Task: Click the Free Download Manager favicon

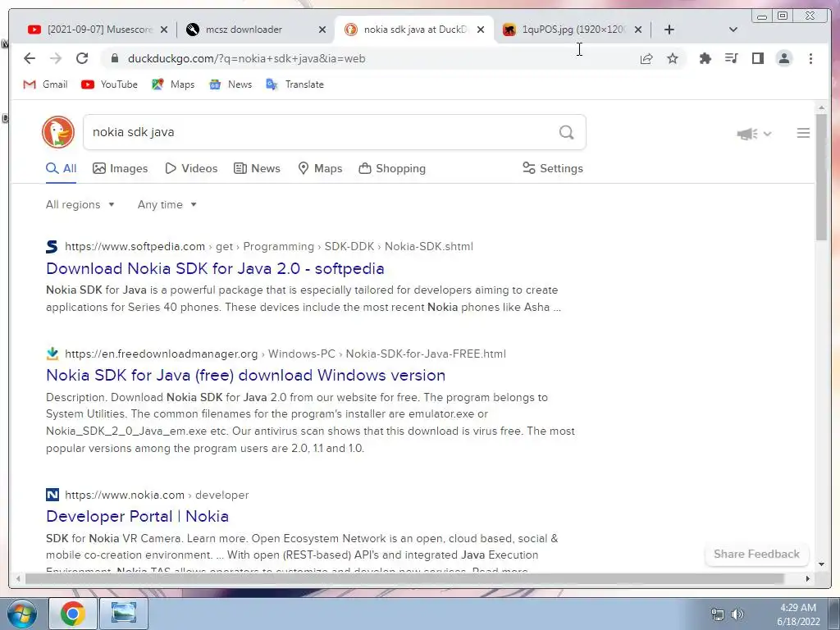Action: [x=52, y=354]
